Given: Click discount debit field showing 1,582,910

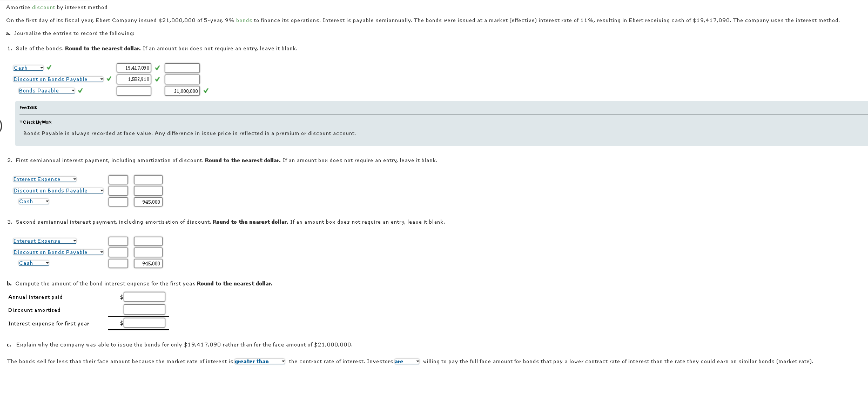Looking at the screenshot, I should pos(134,79).
